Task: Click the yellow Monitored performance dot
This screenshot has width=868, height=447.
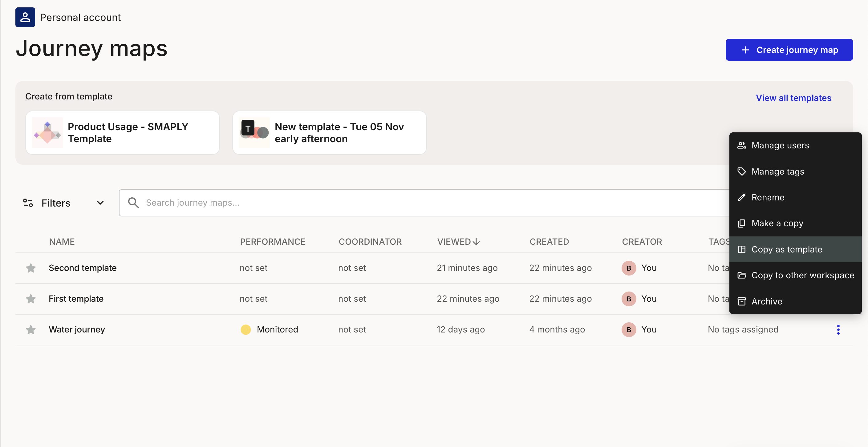Action: (x=245, y=329)
